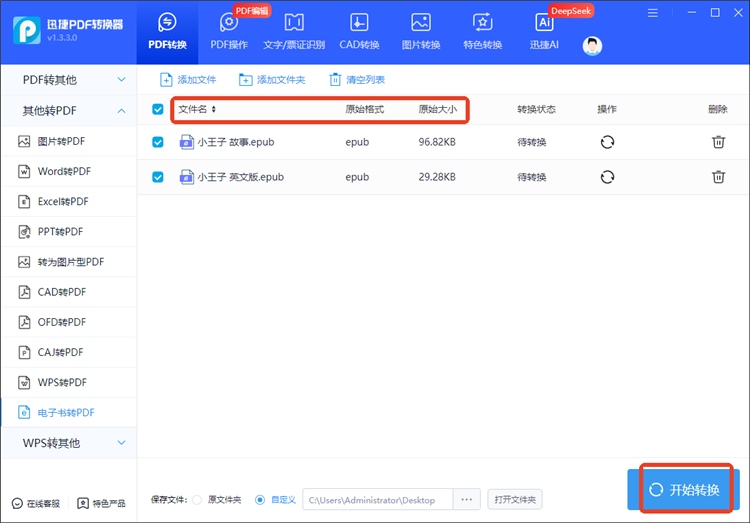Select 自定义 radio button
Viewport: 750px width, 523px height.
click(260, 500)
